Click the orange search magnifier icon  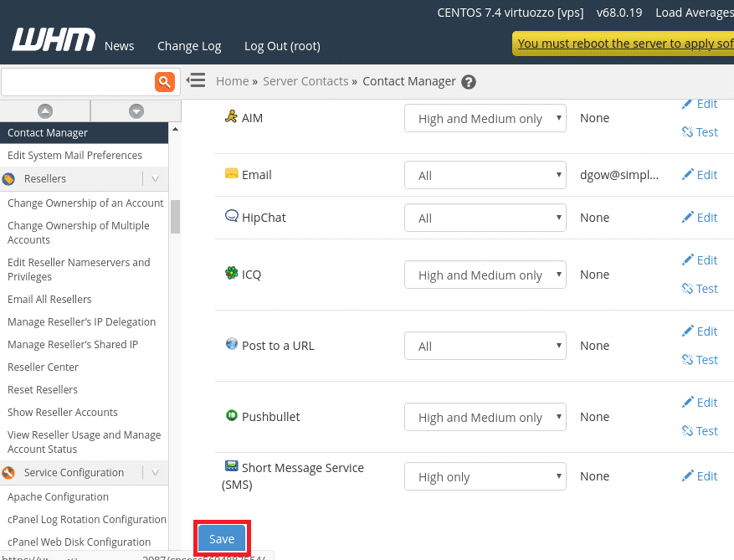pos(164,81)
